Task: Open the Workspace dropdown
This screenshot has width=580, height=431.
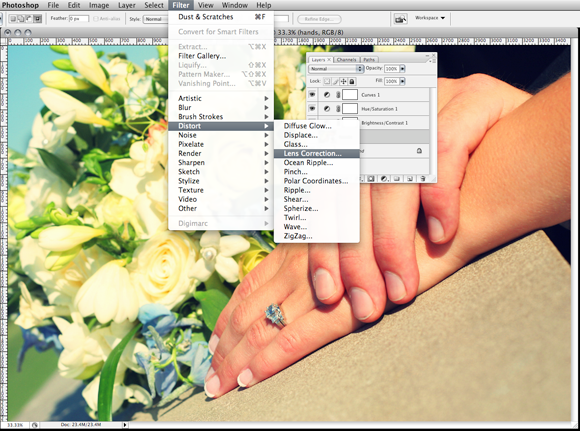Action: click(430, 18)
